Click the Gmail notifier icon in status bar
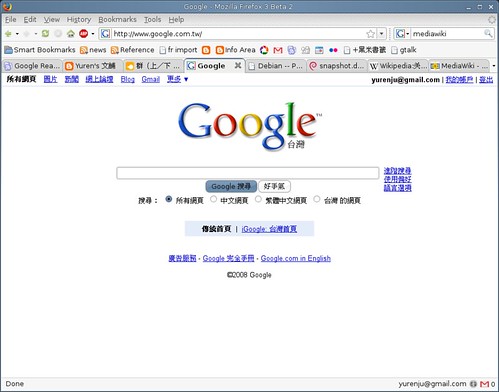The image size is (499, 392). (x=484, y=384)
